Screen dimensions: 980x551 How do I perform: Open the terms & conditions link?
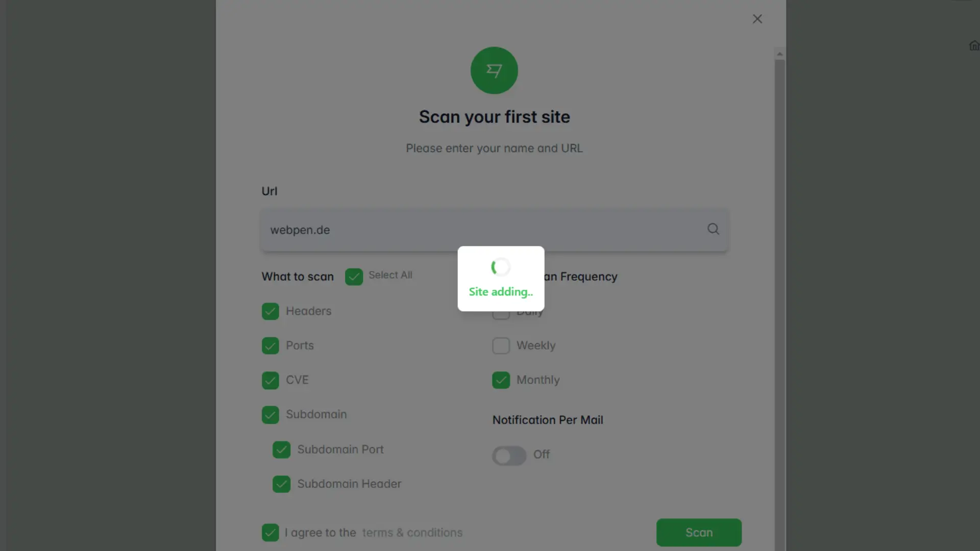(x=412, y=533)
